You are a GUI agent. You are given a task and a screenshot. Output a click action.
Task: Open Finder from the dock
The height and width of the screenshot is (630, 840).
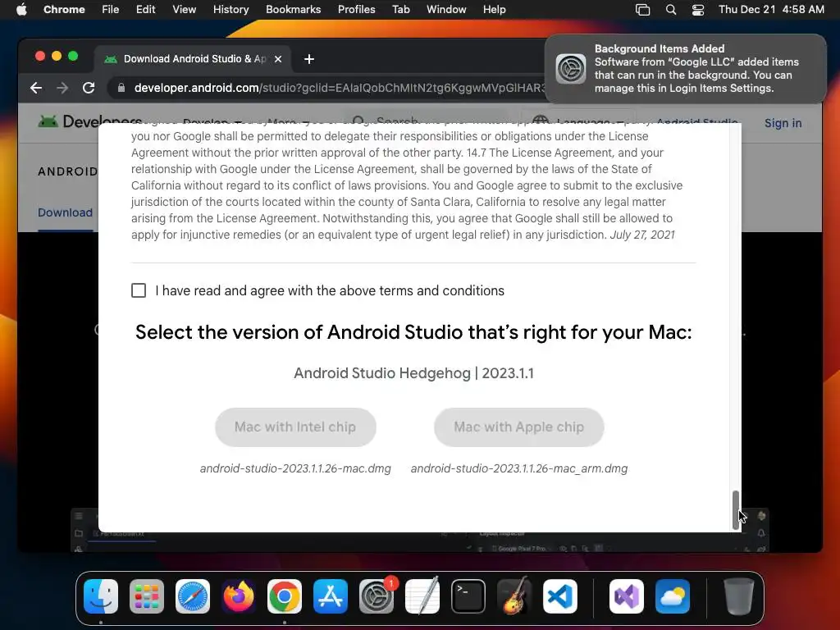[101, 596]
